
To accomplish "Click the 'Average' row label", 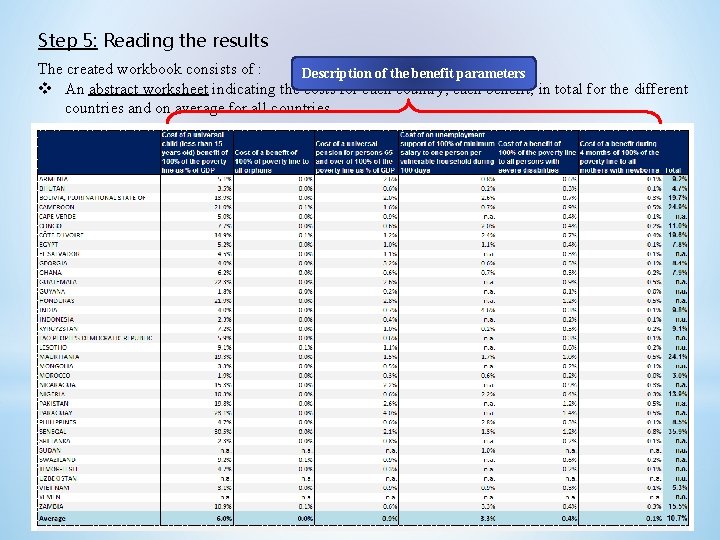I will [52, 518].
